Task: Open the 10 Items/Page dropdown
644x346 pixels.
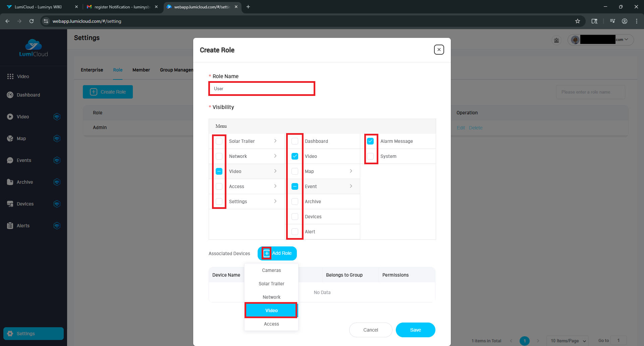Action: 568,341
